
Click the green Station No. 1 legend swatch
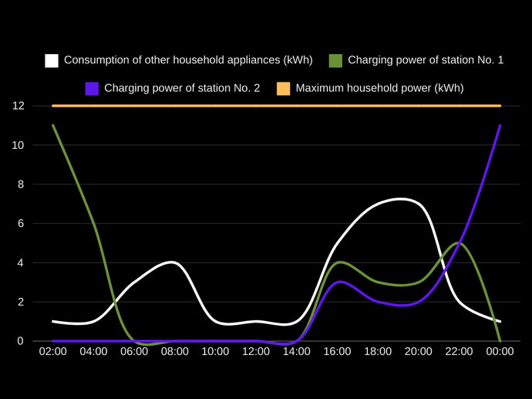(336, 60)
